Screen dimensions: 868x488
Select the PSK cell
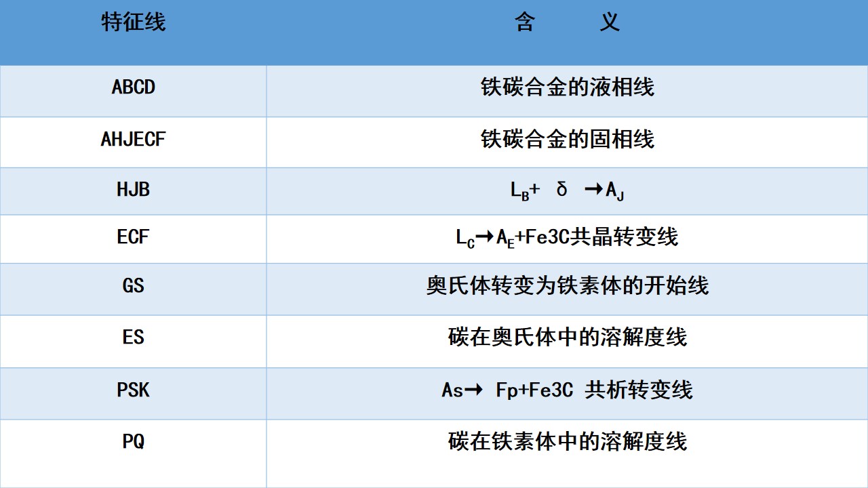(x=133, y=390)
